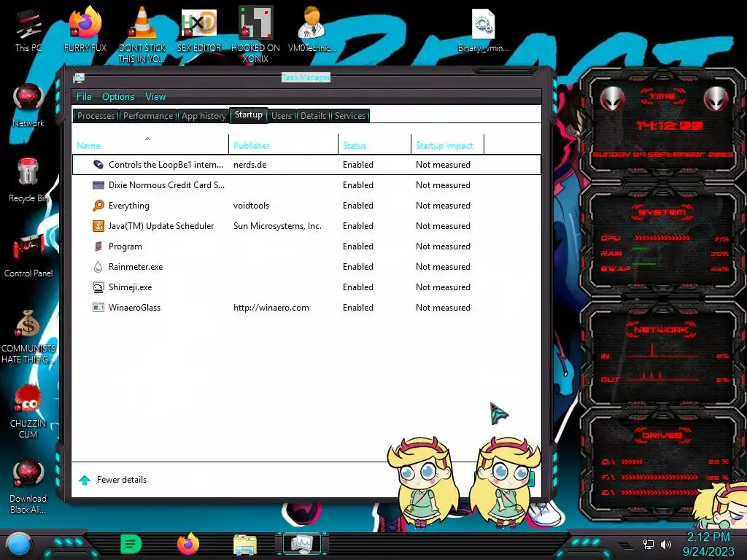Select the Program startup row
Screen dimensions: 747x560
(x=307, y=246)
